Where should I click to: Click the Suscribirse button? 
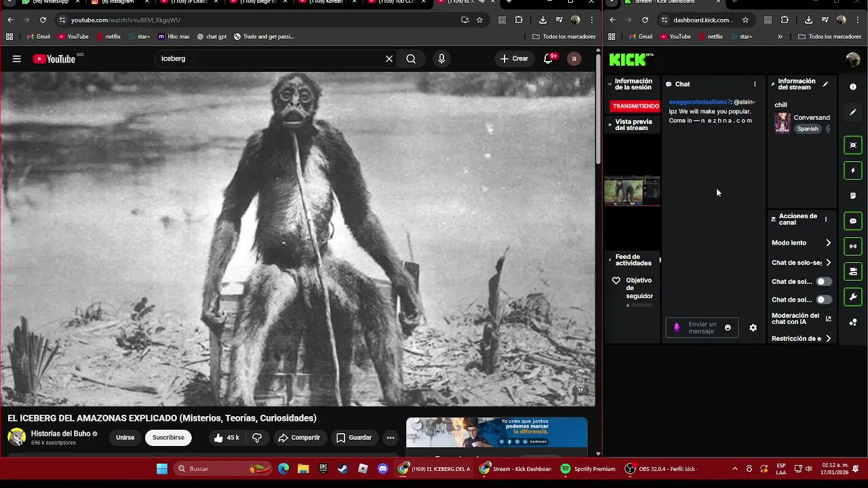[168, 438]
